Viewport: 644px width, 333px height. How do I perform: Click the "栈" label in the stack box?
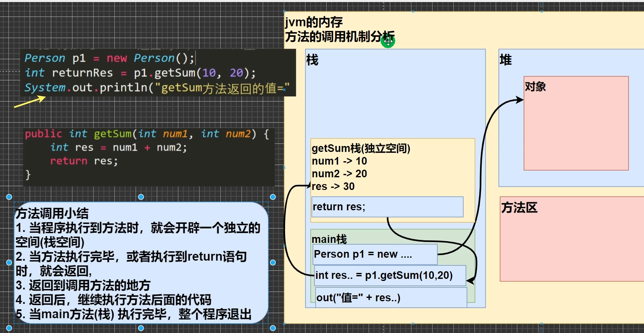tap(312, 60)
